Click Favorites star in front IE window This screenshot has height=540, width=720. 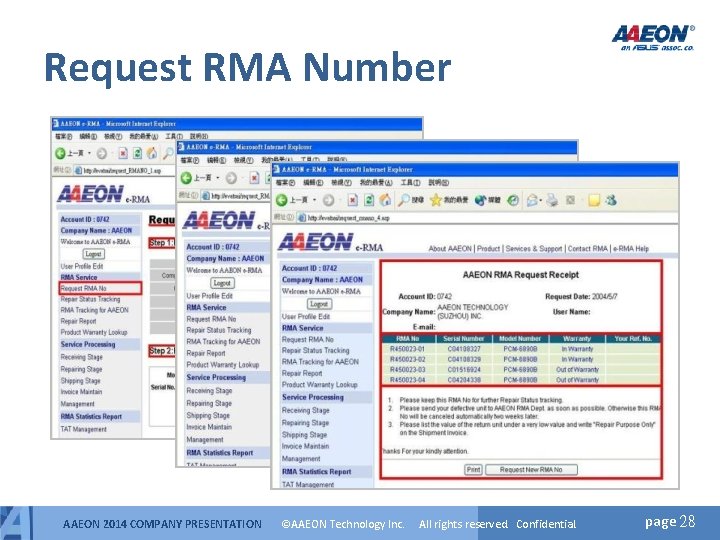pos(435,200)
